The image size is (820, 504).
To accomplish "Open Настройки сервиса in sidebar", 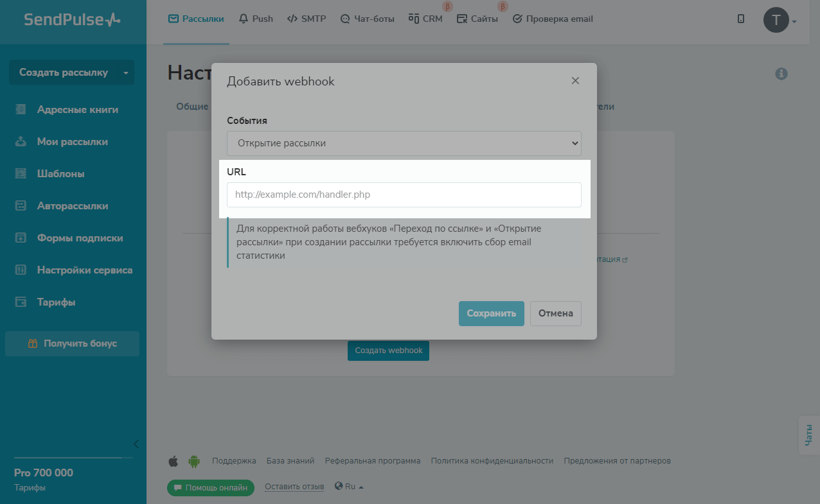I will coord(85,270).
